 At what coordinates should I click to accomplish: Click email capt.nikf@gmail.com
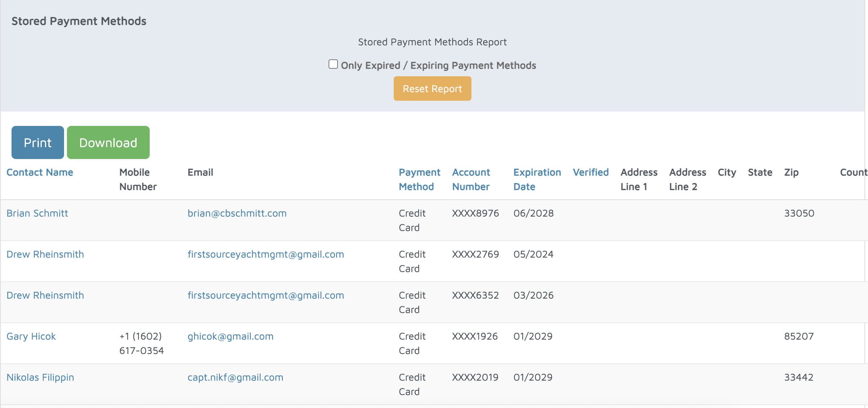235,377
